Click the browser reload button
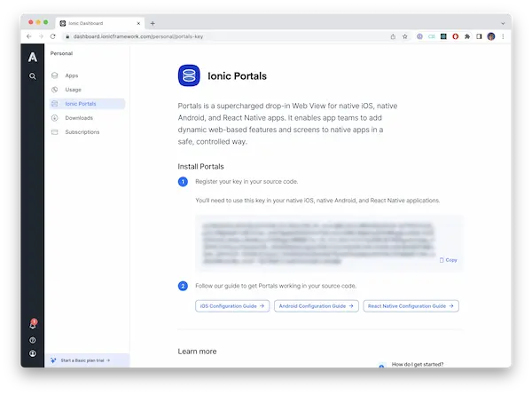 click(x=53, y=36)
